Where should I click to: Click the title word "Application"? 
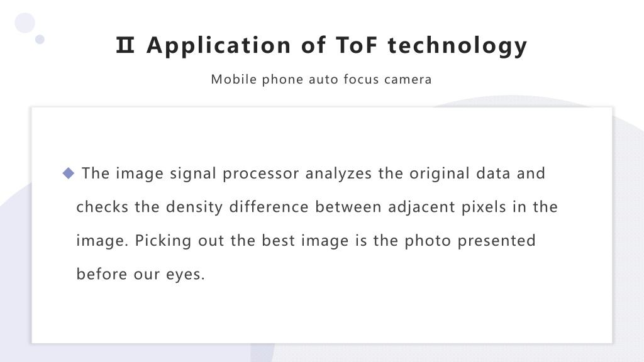coord(218,45)
